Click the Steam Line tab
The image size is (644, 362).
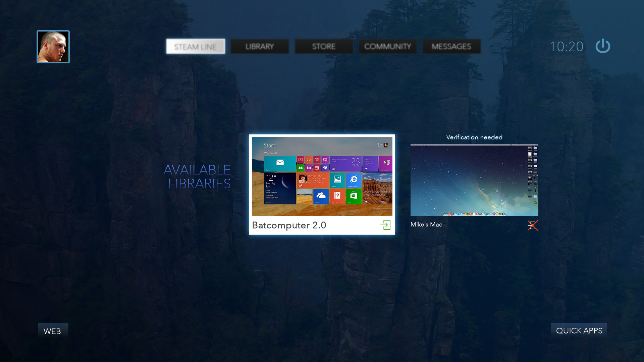click(x=196, y=46)
